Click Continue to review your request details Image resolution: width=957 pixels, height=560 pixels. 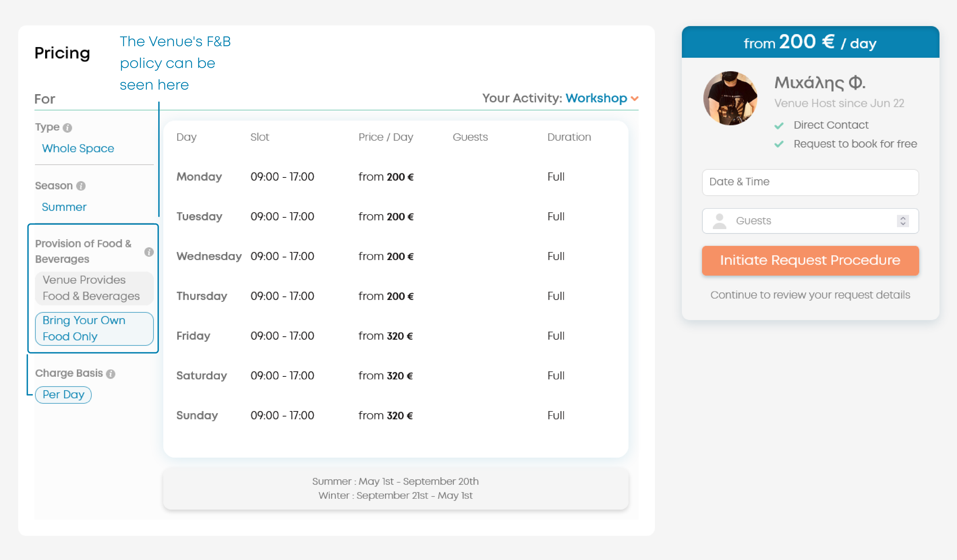point(810,295)
